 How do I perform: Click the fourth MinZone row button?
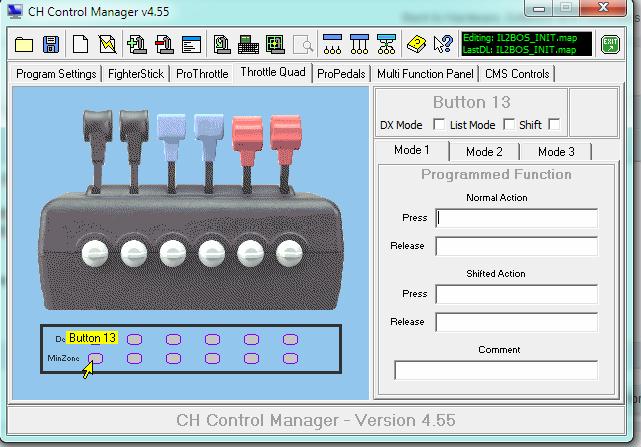tap(212, 358)
